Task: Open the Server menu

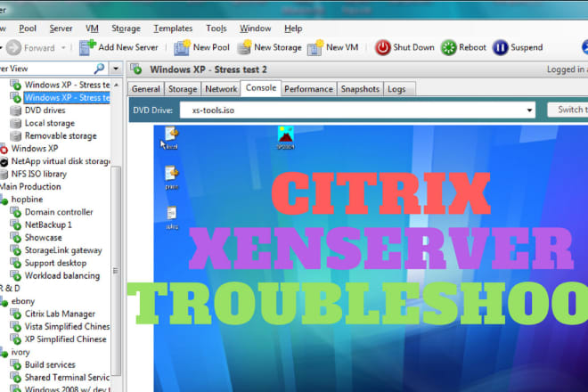Action: pos(61,29)
